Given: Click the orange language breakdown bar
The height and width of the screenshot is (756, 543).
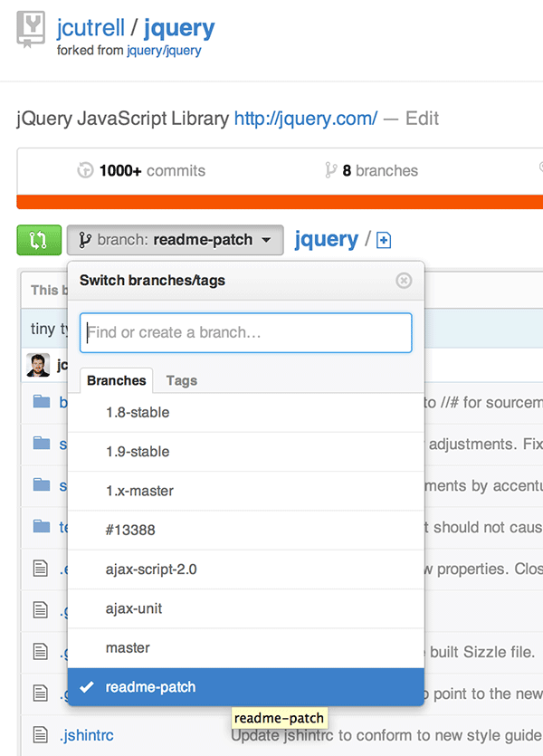Looking at the screenshot, I should 280,202.
